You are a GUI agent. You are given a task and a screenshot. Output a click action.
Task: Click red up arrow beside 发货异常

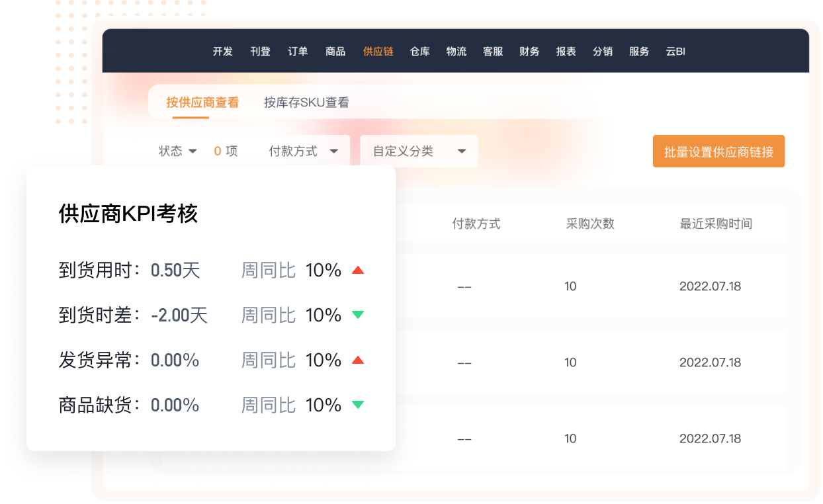(x=358, y=360)
